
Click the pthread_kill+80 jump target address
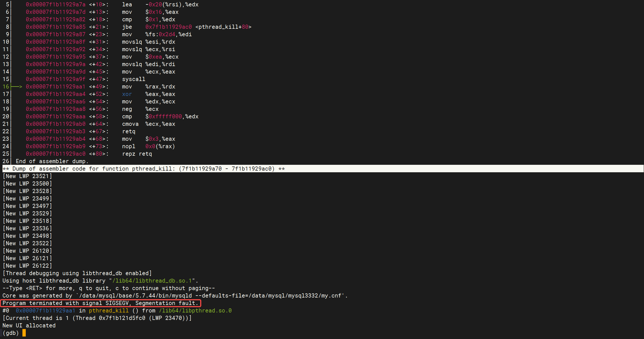pyautogui.click(x=168, y=27)
